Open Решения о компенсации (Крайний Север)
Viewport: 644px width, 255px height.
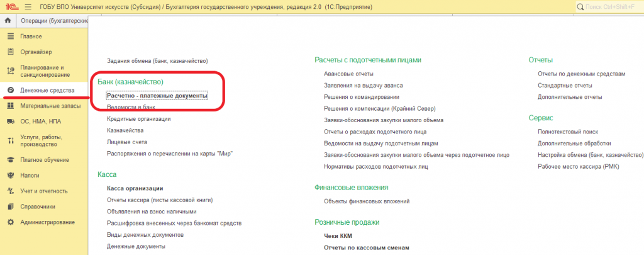click(x=379, y=108)
